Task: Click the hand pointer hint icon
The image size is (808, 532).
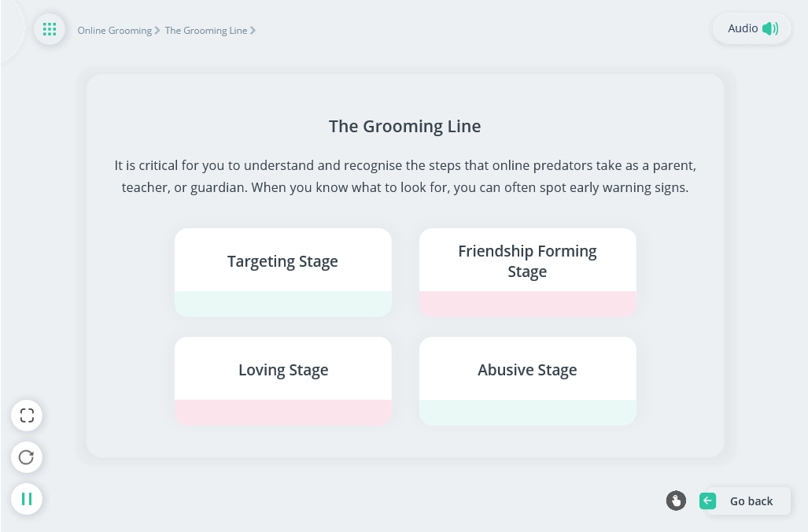Action: pyautogui.click(x=676, y=501)
